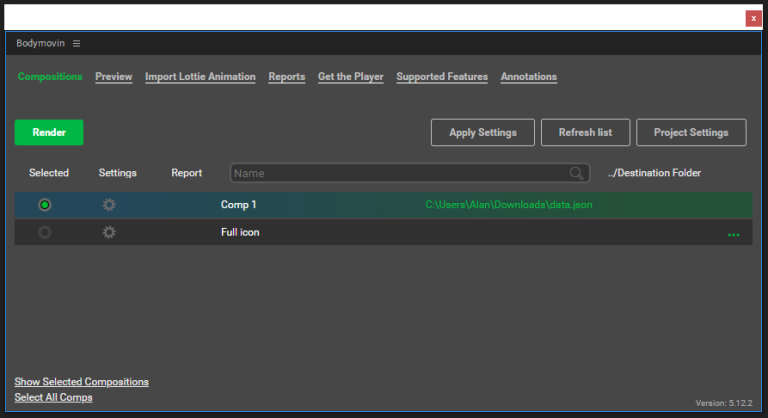The image size is (768, 418).
Task: Open the Preview tab
Action: 114,77
